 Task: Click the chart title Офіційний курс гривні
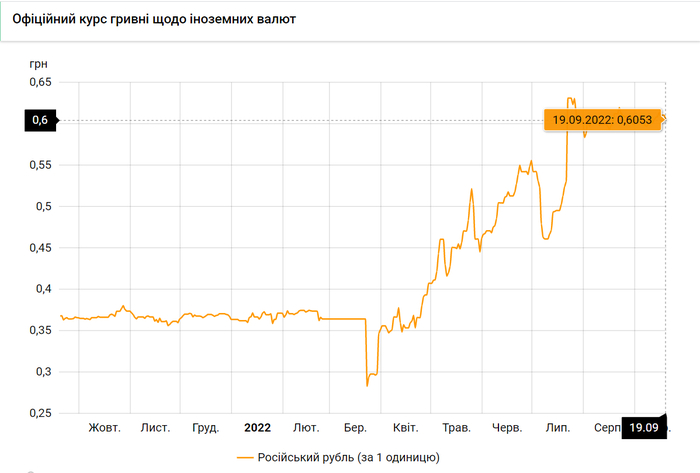[160, 20]
